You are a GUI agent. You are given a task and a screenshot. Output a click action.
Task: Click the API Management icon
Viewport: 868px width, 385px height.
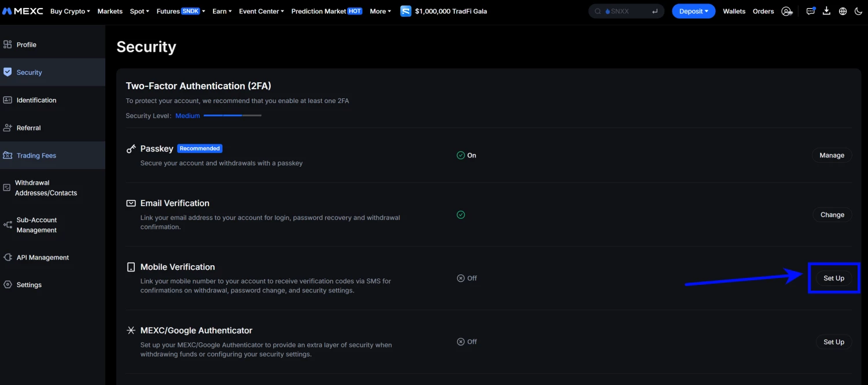pyautogui.click(x=8, y=257)
